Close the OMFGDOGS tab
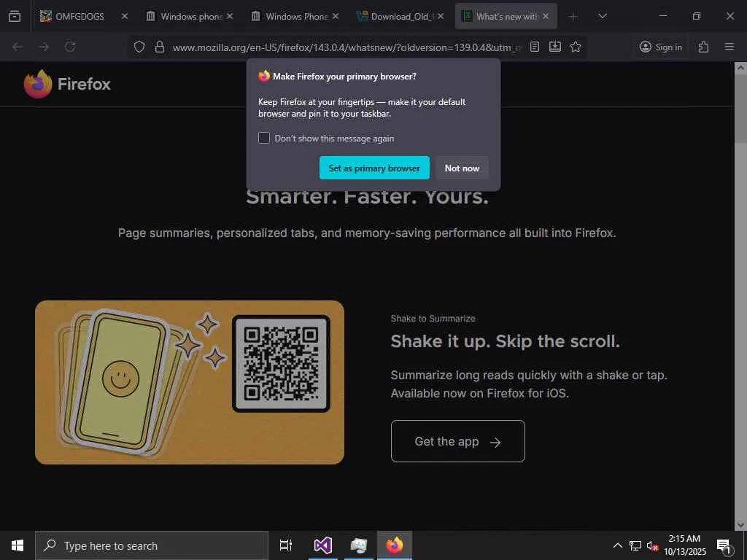The height and width of the screenshot is (560, 747). (x=124, y=16)
